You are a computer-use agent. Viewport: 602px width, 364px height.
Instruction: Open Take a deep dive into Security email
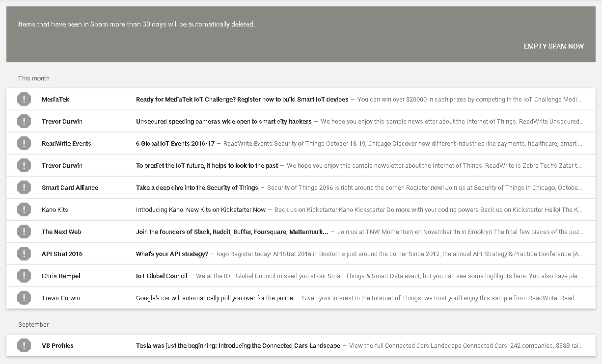click(x=197, y=187)
